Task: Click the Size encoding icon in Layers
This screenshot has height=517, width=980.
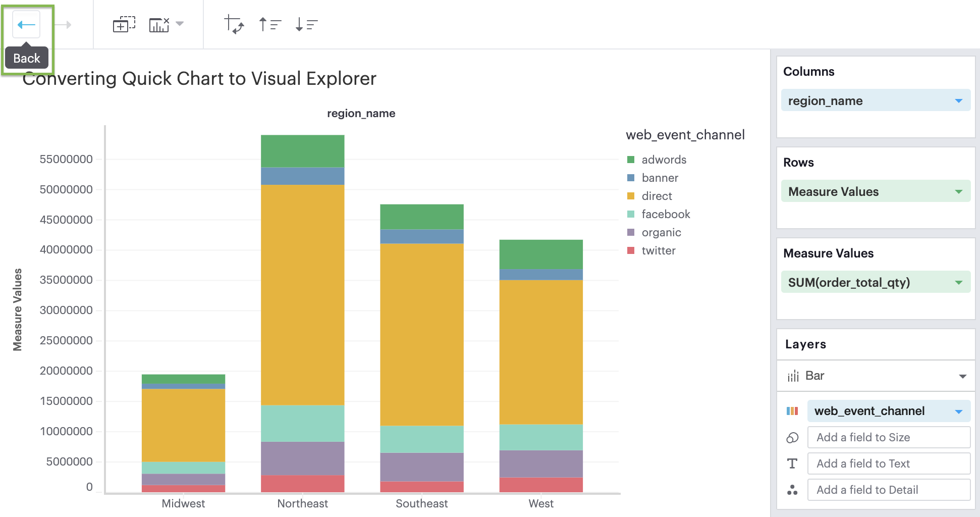Action: pyautogui.click(x=792, y=437)
